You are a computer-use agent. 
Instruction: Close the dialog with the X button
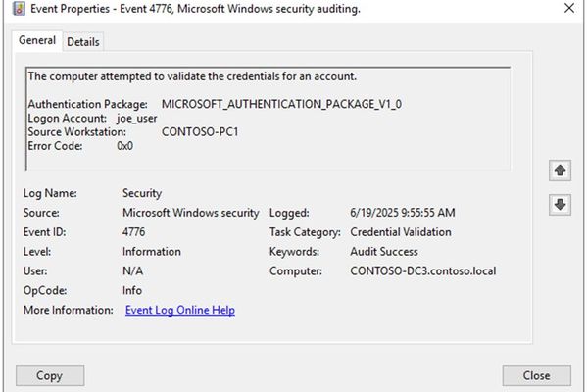coord(569,9)
